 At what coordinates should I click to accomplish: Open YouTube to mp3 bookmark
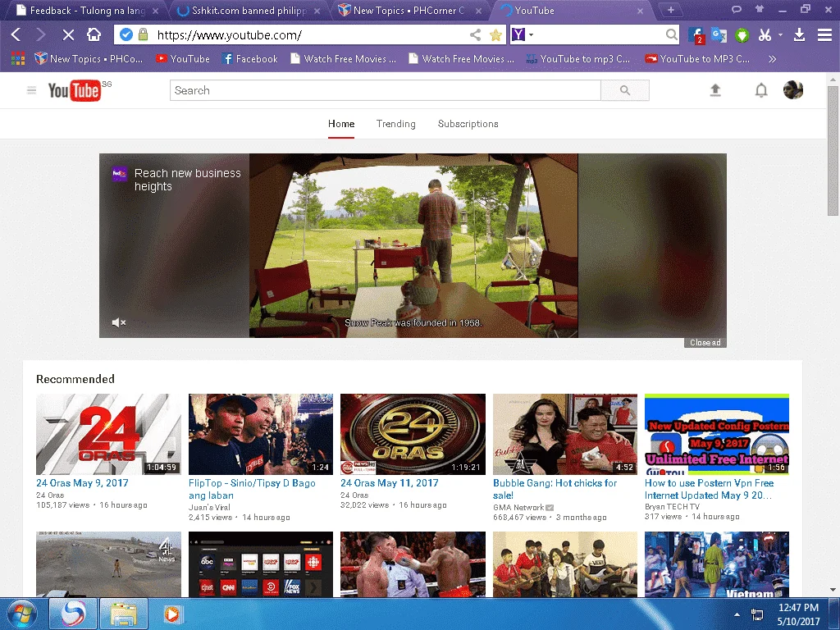click(578, 59)
